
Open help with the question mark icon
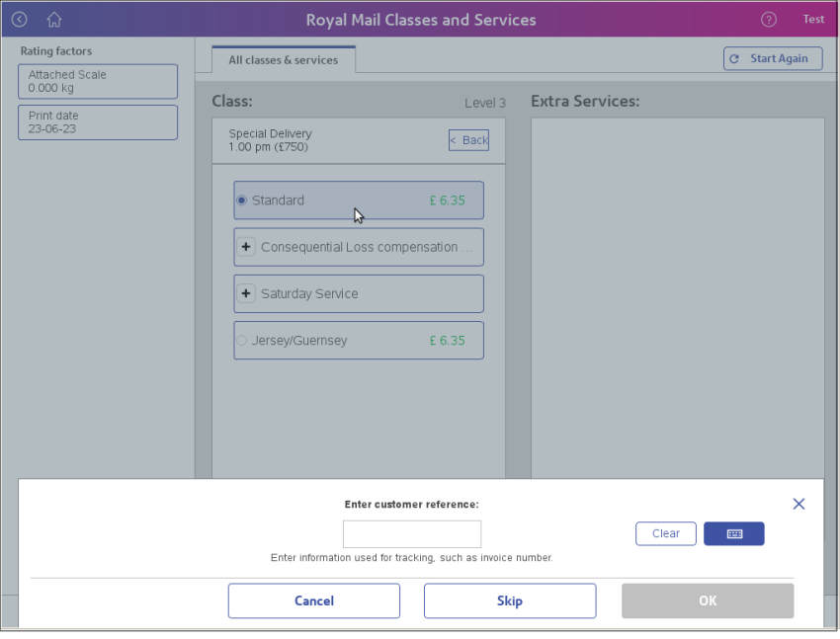pyautogui.click(x=768, y=20)
